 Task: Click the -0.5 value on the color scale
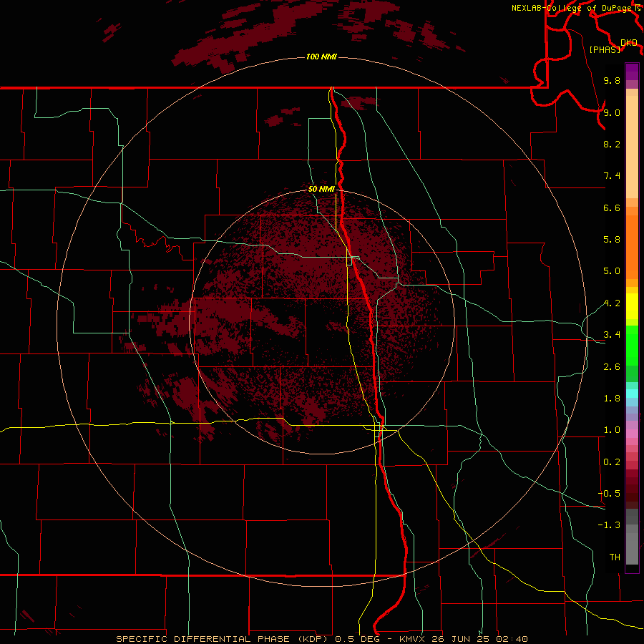pos(609,494)
